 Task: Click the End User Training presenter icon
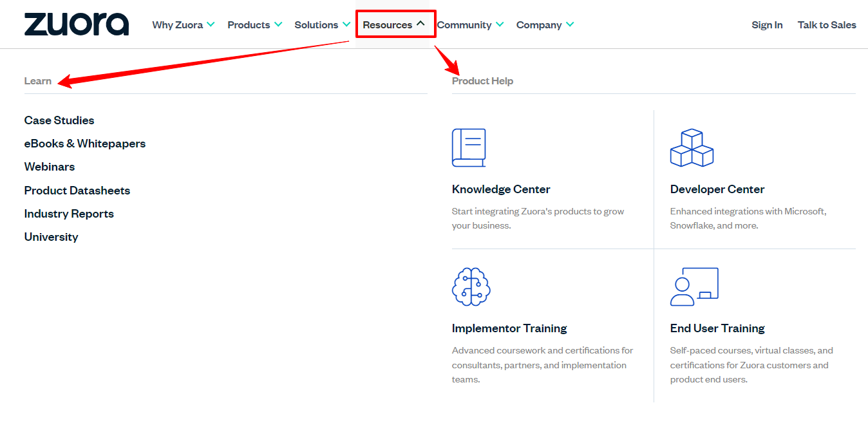point(694,287)
